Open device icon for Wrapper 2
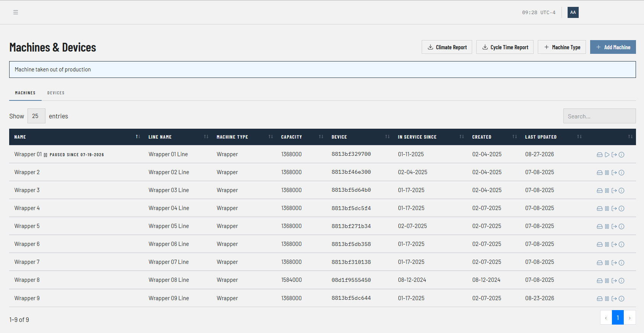 [600, 173]
